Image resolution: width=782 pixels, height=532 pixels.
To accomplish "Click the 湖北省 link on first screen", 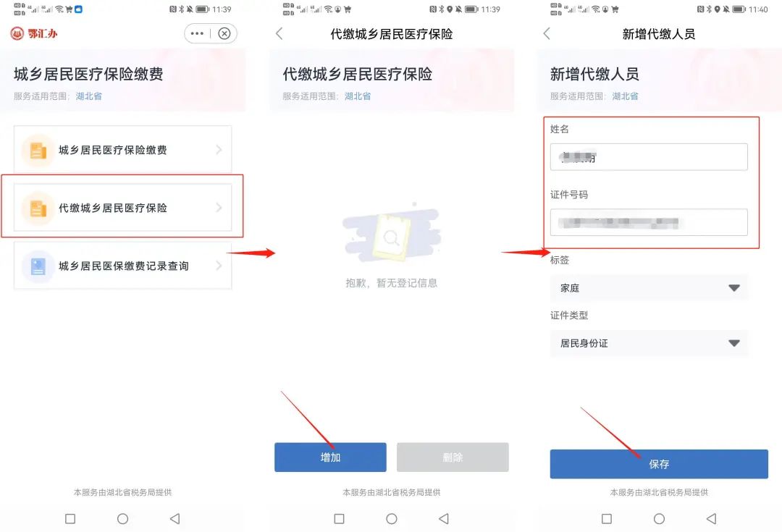I will 89,96.
